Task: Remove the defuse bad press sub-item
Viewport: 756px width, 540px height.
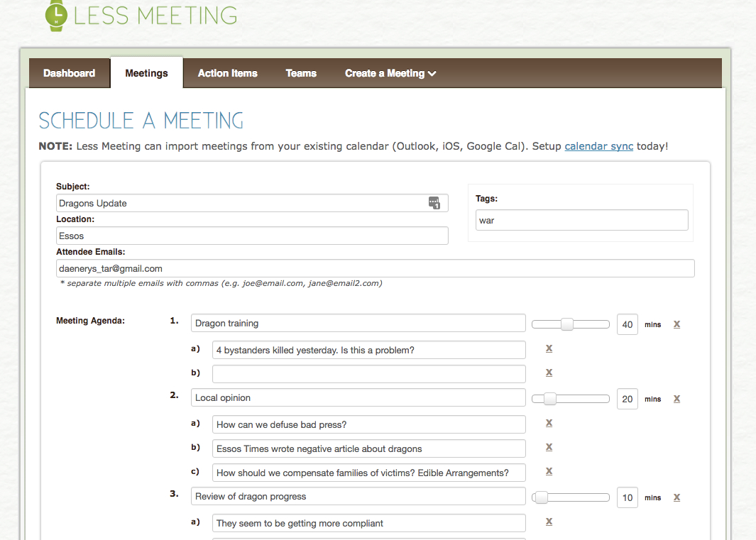Action: tap(549, 423)
